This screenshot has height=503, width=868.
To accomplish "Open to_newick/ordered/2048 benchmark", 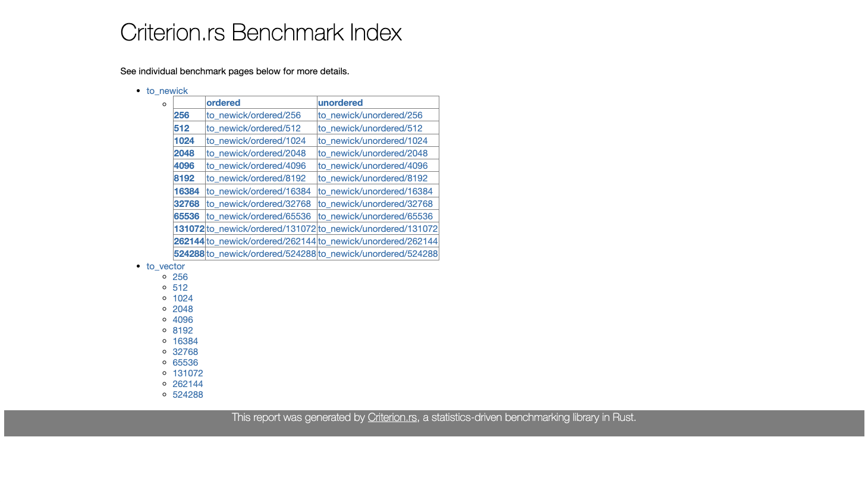I will (256, 153).
